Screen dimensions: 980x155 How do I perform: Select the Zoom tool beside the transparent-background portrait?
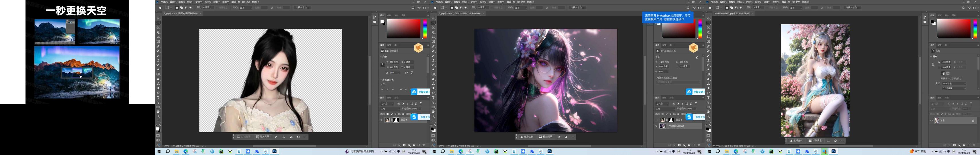click(x=158, y=117)
